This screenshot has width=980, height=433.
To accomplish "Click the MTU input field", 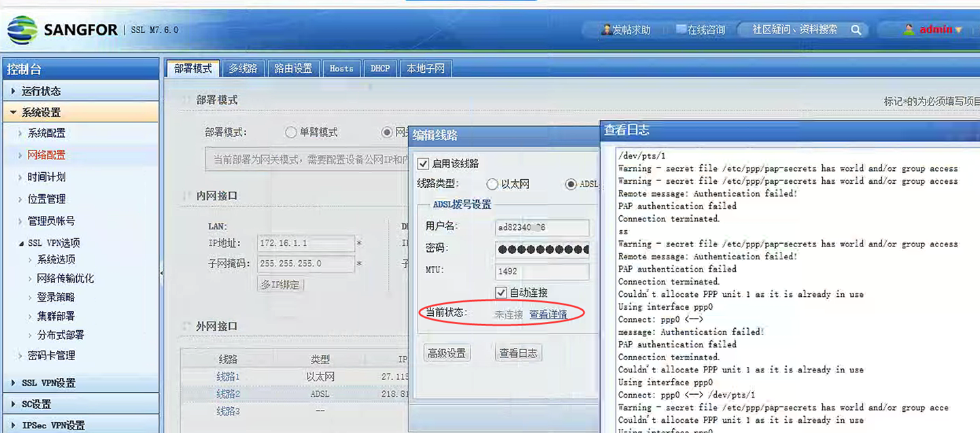I will click(542, 271).
